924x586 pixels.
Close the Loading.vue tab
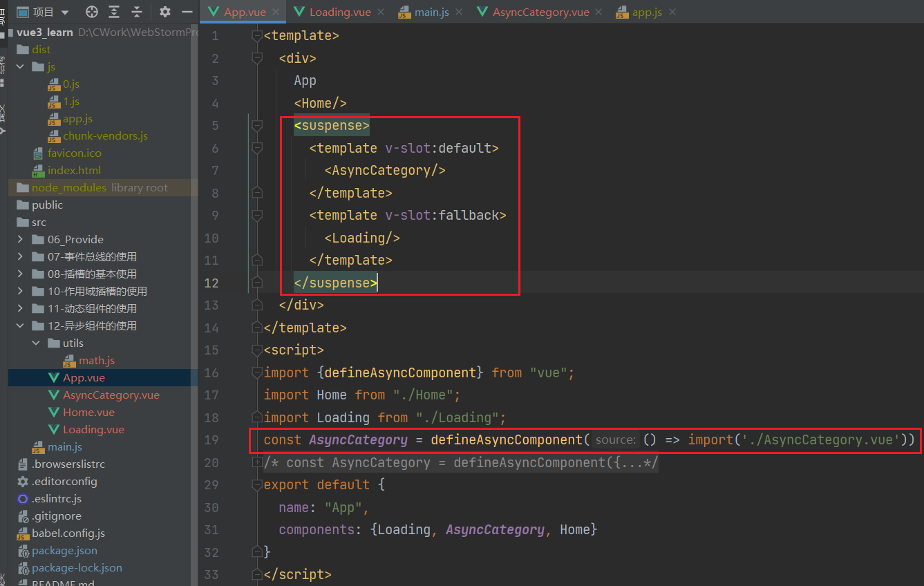(x=382, y=12)
